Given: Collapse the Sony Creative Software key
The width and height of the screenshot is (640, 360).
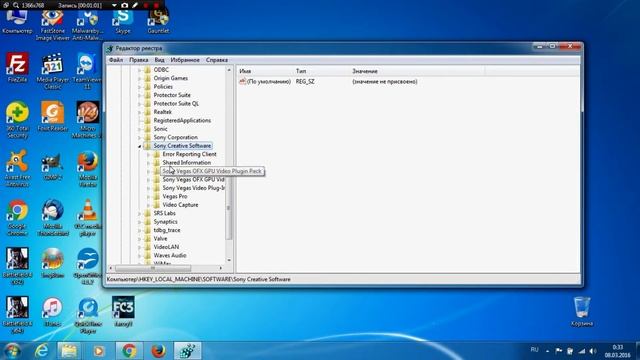Looking at the screenshot, I should pos(140,146).
